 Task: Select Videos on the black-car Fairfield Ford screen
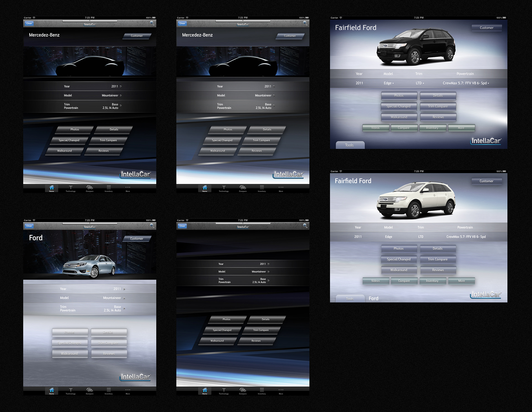tap(376, 128)
